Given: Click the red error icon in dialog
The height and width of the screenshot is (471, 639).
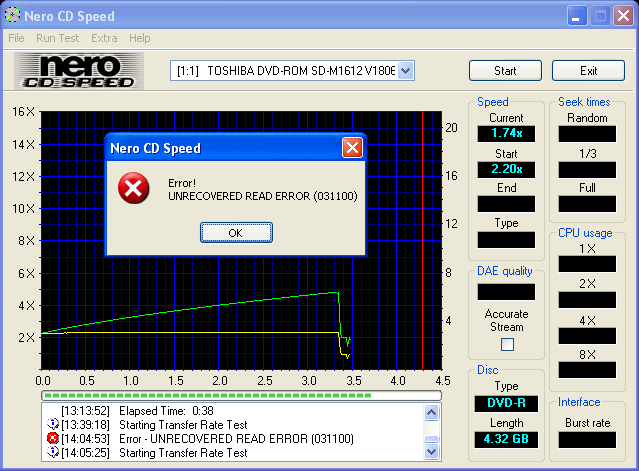Looking at the screenshot, I should click(130, 186).
